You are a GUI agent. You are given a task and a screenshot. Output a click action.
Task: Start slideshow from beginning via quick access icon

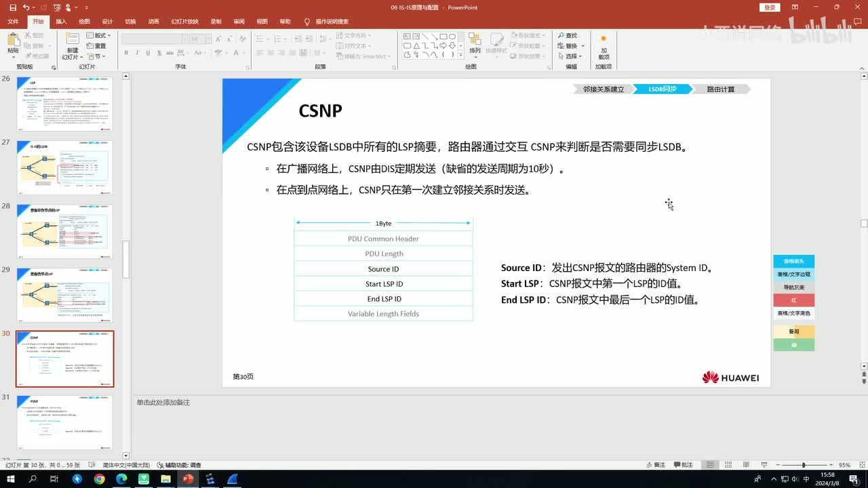(57, 7)
